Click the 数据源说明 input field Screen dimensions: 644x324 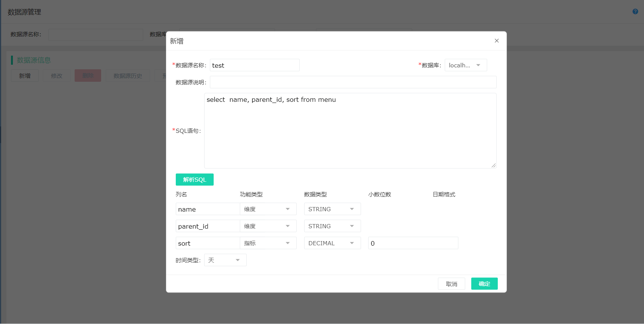click(x=353, y=82)
